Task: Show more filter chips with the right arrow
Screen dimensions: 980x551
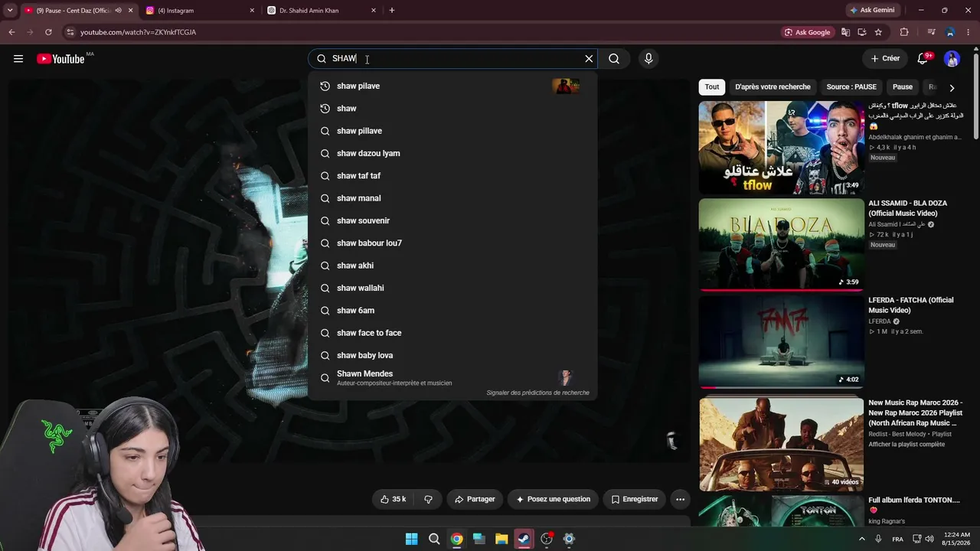Action: pos(952,88)
